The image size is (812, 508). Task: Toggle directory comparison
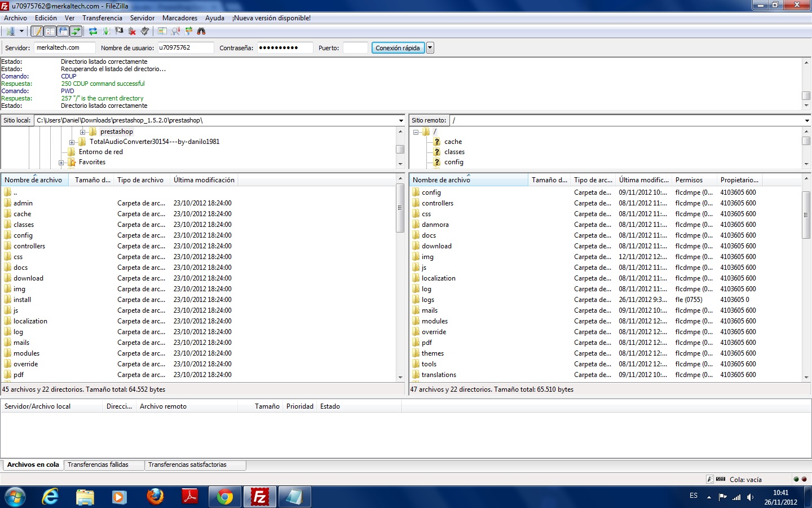175,32
